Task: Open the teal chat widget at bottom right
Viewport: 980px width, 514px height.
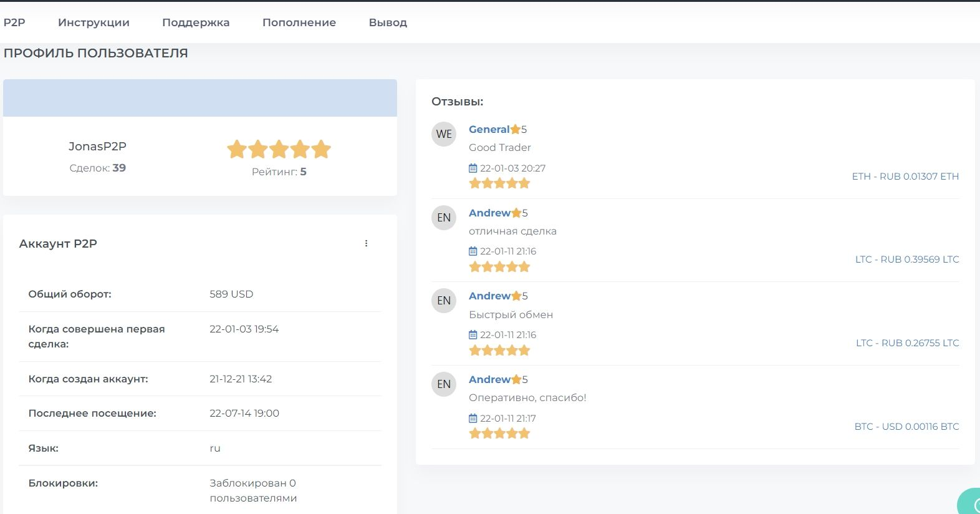Action: click(x=970, y=502)
